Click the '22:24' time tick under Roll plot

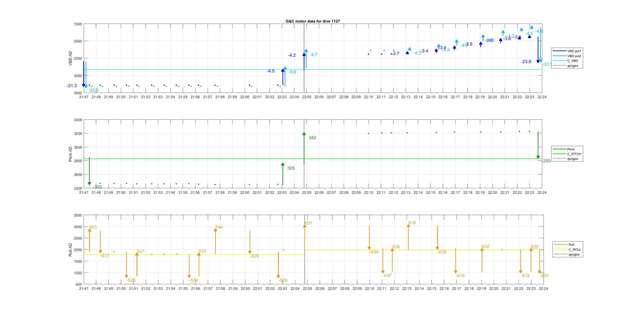[x=543, y=289]
